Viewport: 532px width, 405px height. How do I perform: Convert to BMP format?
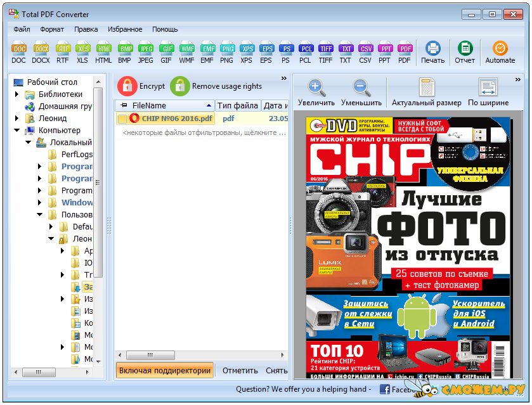125,53
